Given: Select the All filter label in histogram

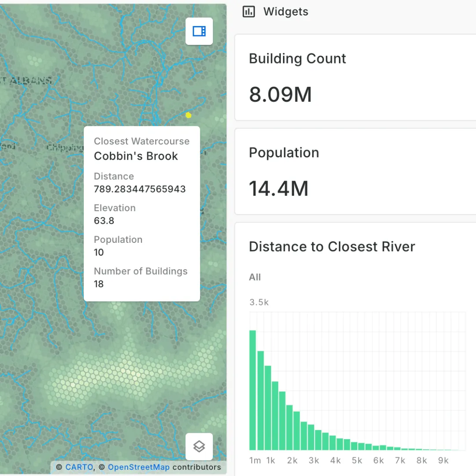Looking at the screenshot, I should (x=255, y=277).
